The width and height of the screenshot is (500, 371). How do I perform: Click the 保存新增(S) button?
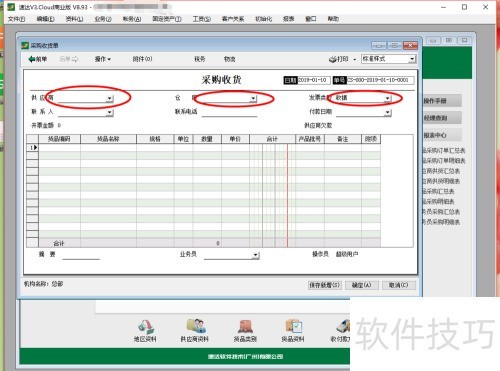tap(325, 285)
